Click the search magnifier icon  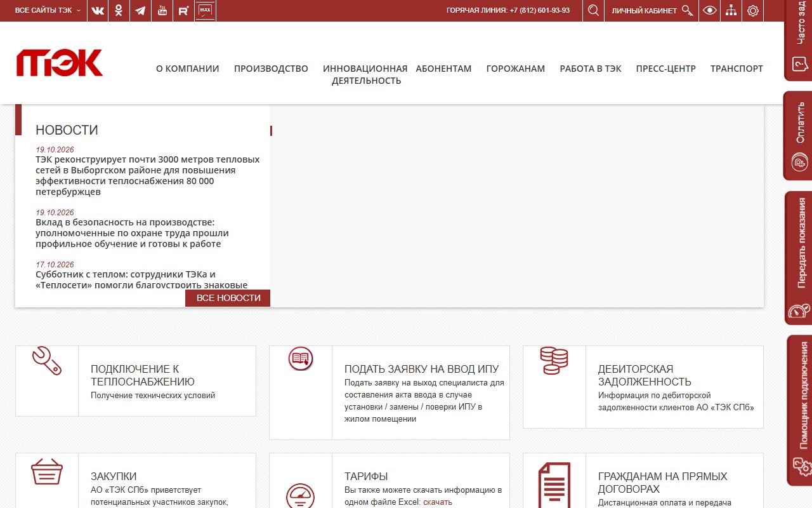pyautogui.click(x=593, y=11)
